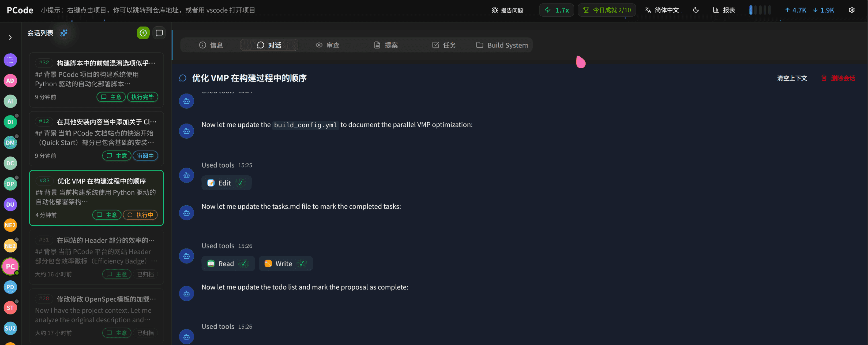Select session #31 about Header efficiency badge
Viewport: 868px width, 345px height.
pyautogui.click(x=96, y=257)
